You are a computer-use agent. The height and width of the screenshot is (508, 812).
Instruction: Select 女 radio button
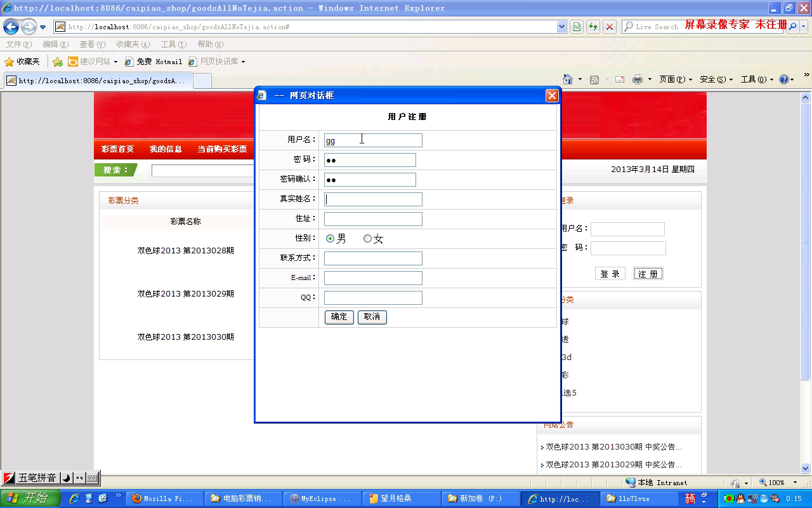click(x=367, y=239)
